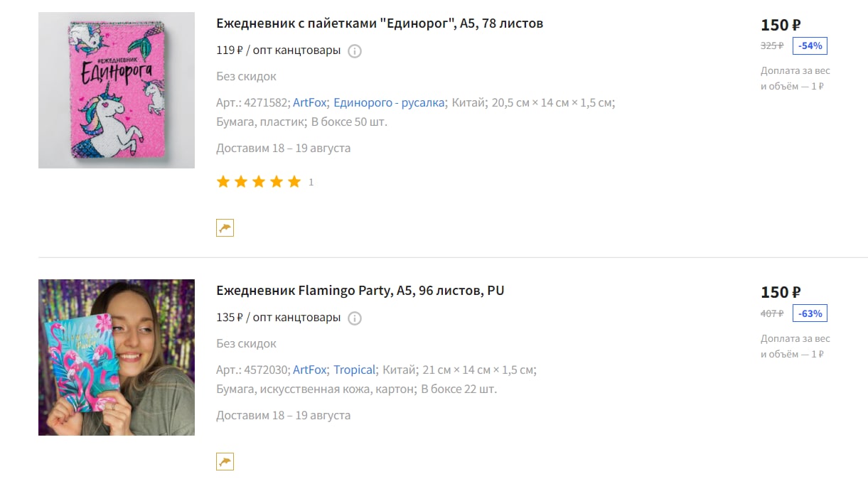Click the -63% discount badge
This screenshot has height=479, width=868.
pos(810,313)
